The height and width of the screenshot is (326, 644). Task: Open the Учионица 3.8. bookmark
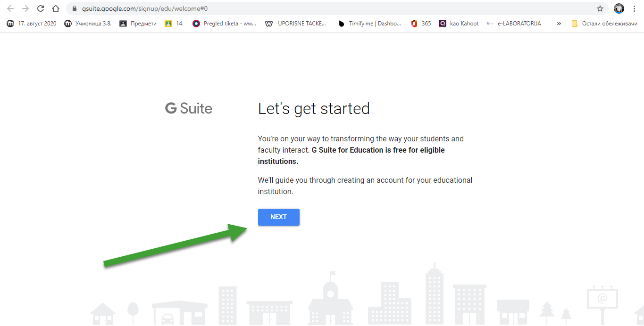pyautogui.click(x=89, y=24)
